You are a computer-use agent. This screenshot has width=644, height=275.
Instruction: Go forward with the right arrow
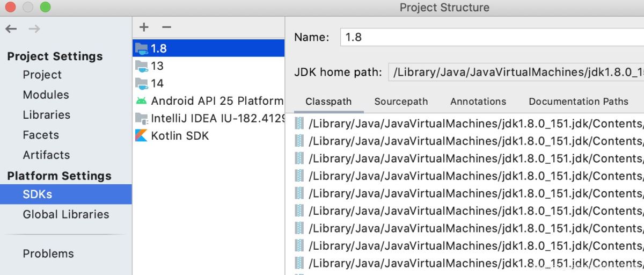[34, 29]
